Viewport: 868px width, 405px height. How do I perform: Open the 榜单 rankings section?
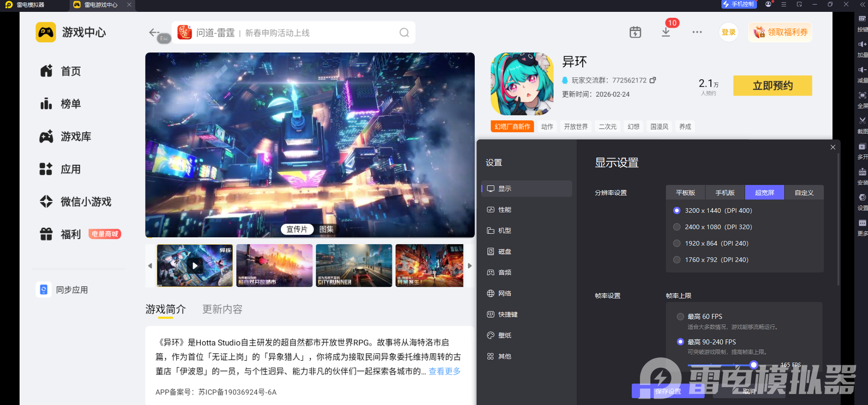coord(61,104)
